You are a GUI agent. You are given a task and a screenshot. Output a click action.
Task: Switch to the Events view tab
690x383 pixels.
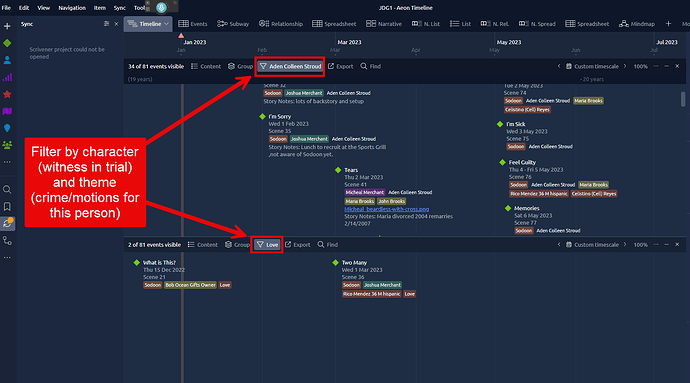pos(193,24)
